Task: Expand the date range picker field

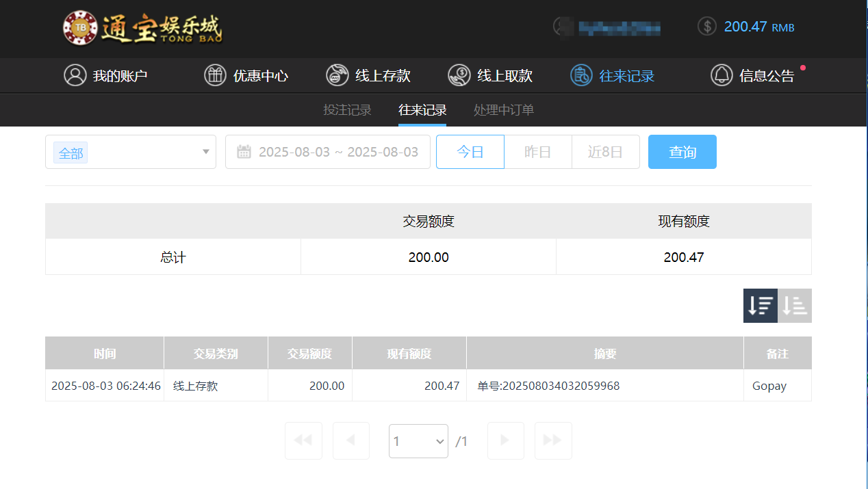Action: [x=327, y=151]
